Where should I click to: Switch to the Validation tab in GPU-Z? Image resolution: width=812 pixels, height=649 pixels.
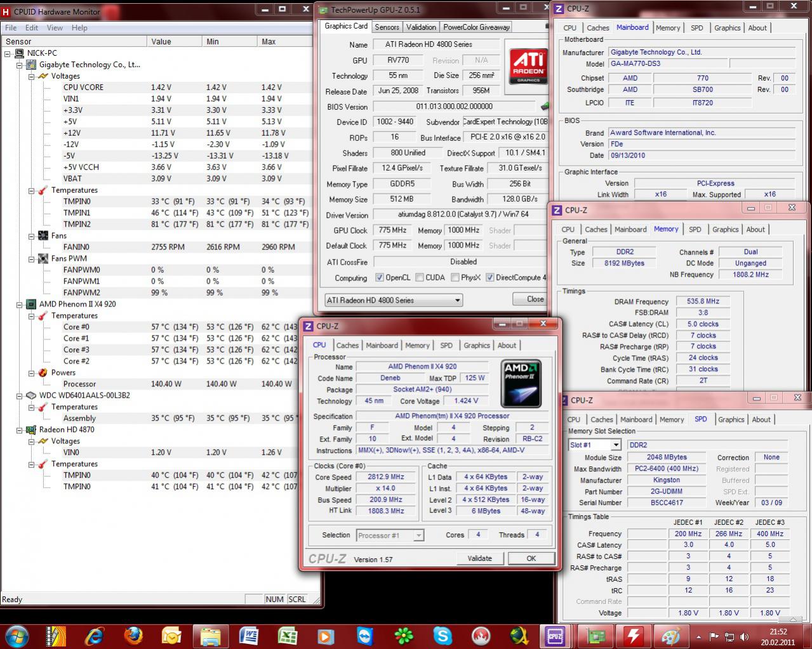pyautogui.click(x=421, y=27)
